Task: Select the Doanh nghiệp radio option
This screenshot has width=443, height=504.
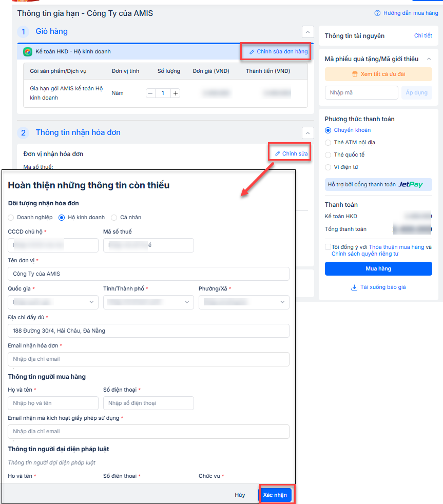Action: (11, 218)
